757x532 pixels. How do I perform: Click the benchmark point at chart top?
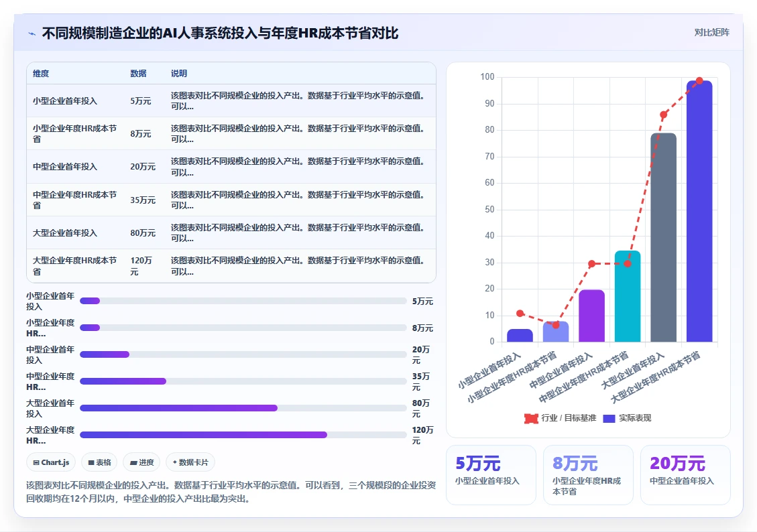point(699,80)
